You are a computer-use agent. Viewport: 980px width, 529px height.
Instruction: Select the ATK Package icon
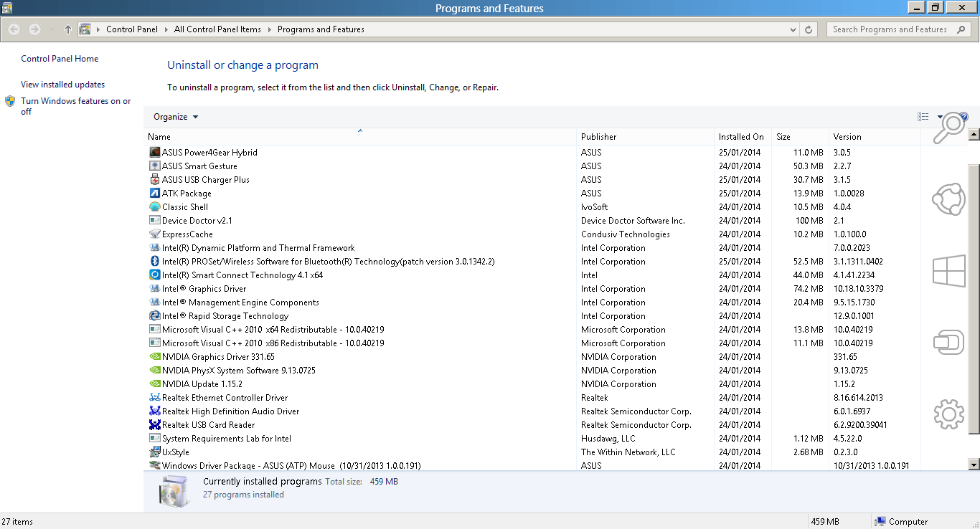154,194
